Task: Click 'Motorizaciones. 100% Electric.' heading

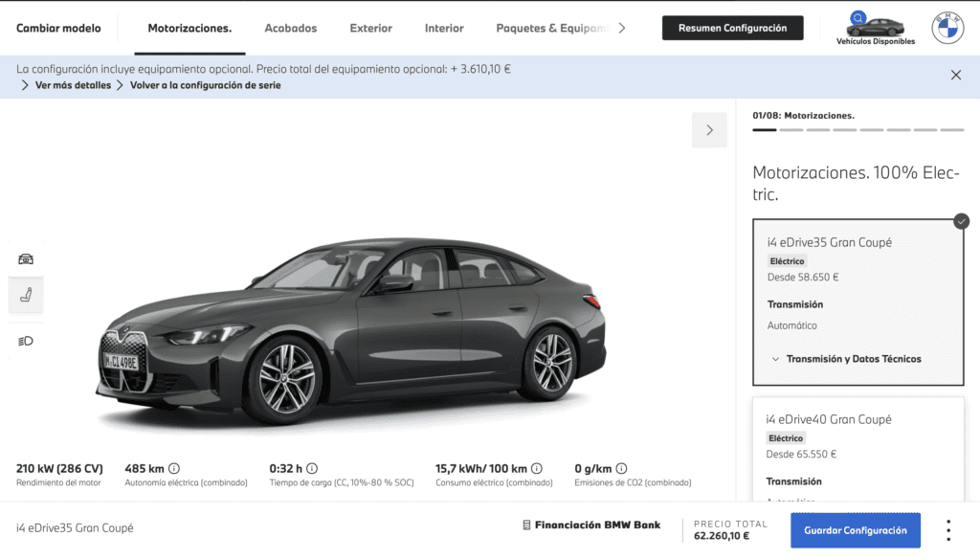Action: click(x=856, y=183)
